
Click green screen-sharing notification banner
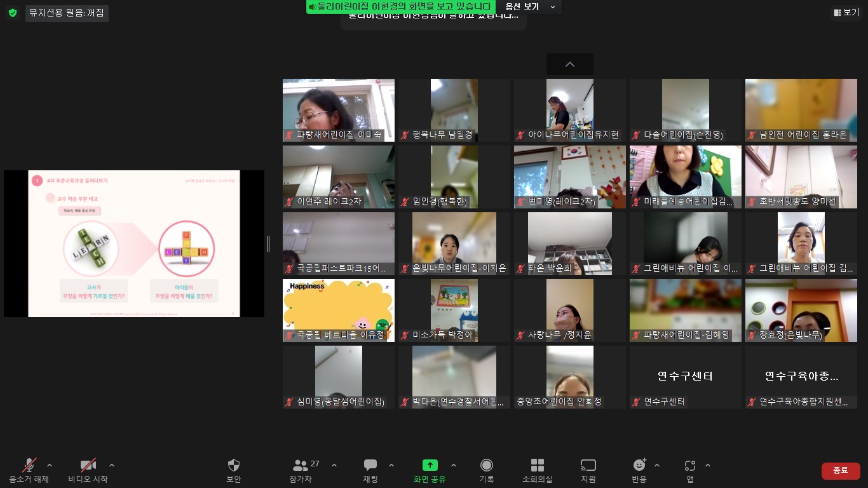(x=401, y=7)
